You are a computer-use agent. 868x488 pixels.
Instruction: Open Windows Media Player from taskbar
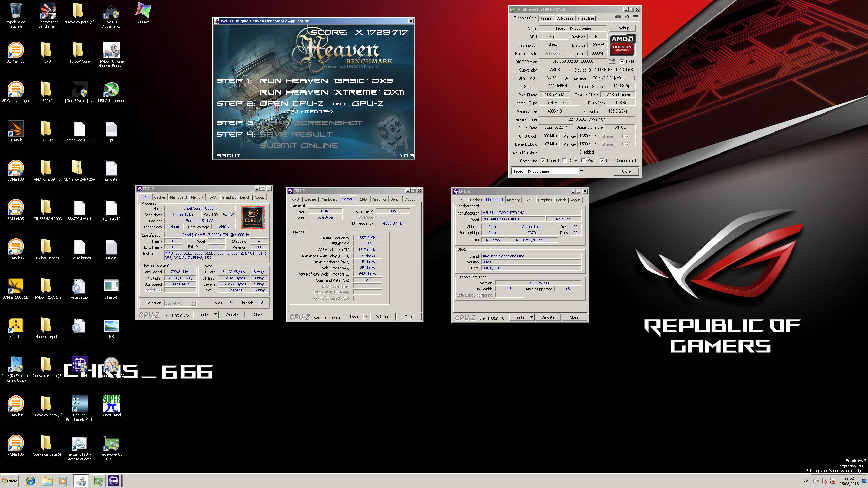click(x=63, y=481)
